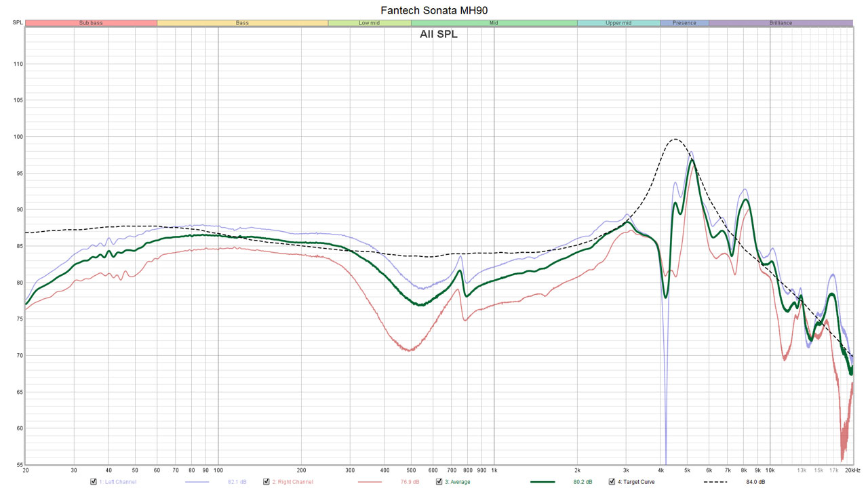
Task: Click the 'Fantech Sonata MH90' chart title
Action: [x=434, y=10]
